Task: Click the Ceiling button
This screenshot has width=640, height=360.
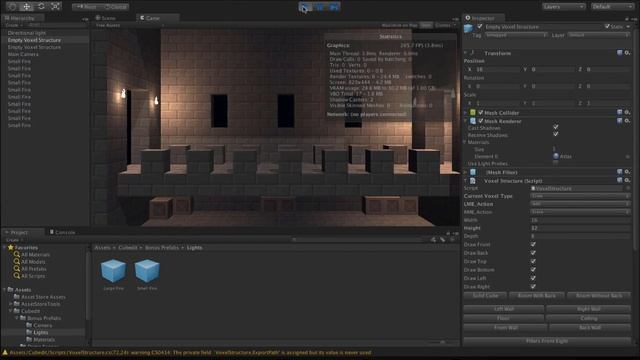Action: point(589,318)
